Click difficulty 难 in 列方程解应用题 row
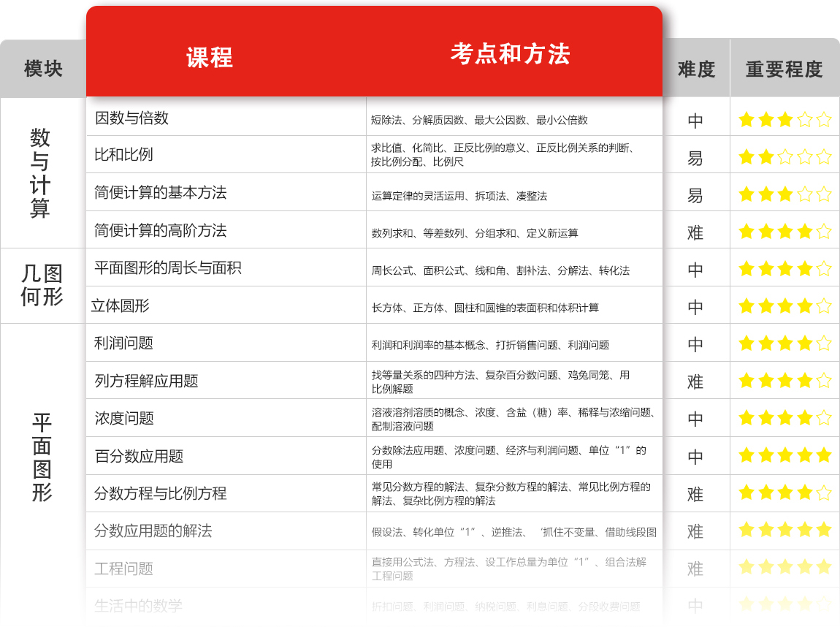 (x=695, y=382)
